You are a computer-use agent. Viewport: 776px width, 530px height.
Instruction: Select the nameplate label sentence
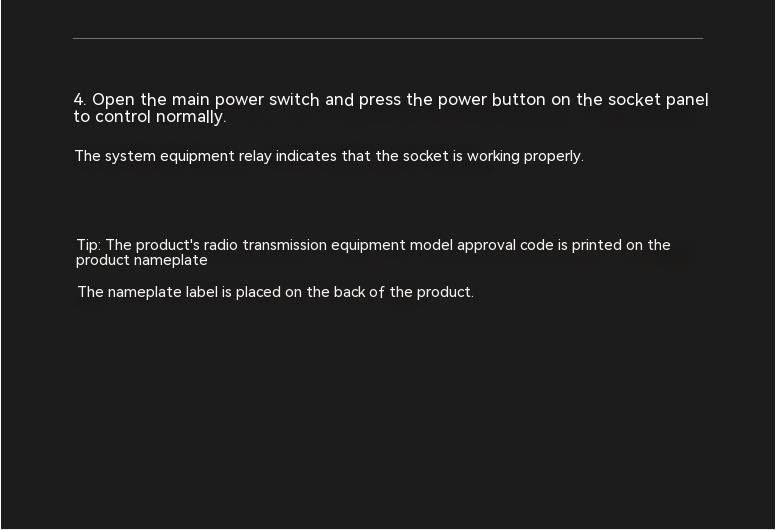tap(276, 292)
